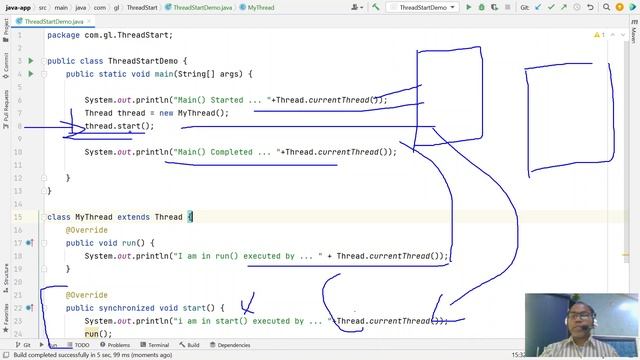
Task: Go to next highlighted error arrow
Action: click(x=622, y=35)
